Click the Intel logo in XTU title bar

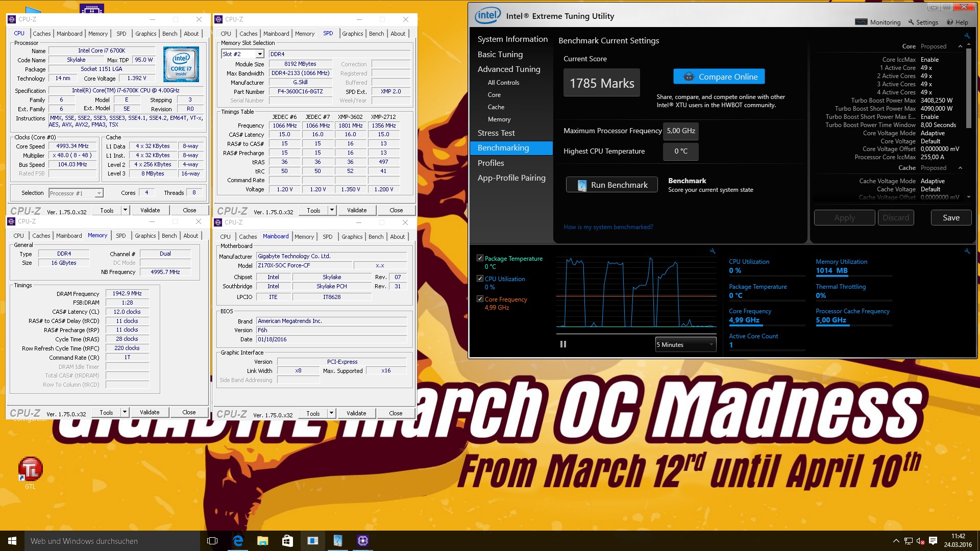pyautogui.click(x=487, y=16)
